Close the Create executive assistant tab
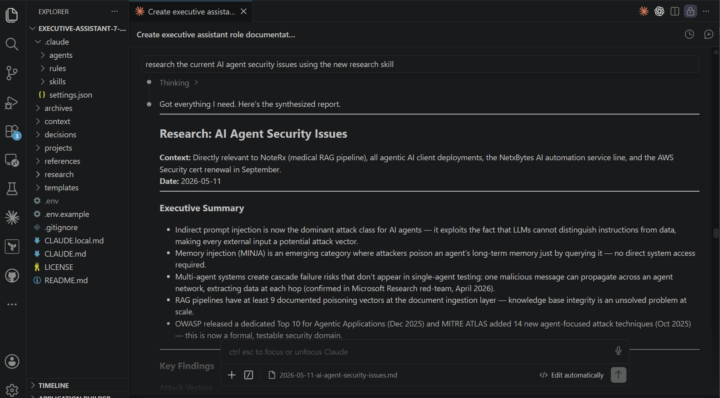 click(x=244, y=11)
